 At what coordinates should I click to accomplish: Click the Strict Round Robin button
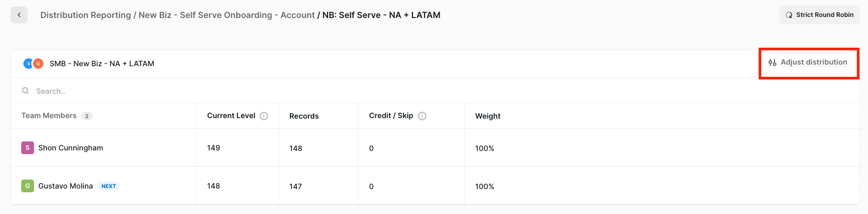coord(820,15)
